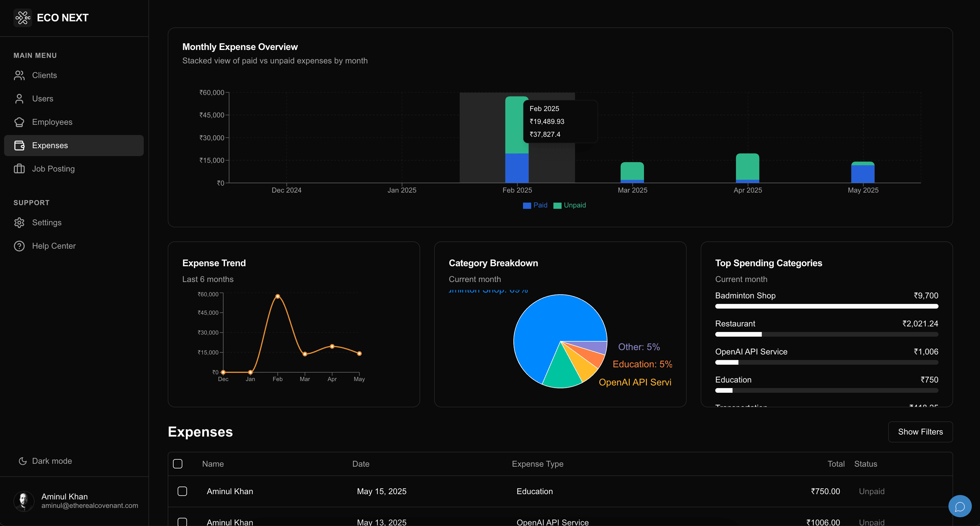Toggle Dark mode

(x=45, y=461)
